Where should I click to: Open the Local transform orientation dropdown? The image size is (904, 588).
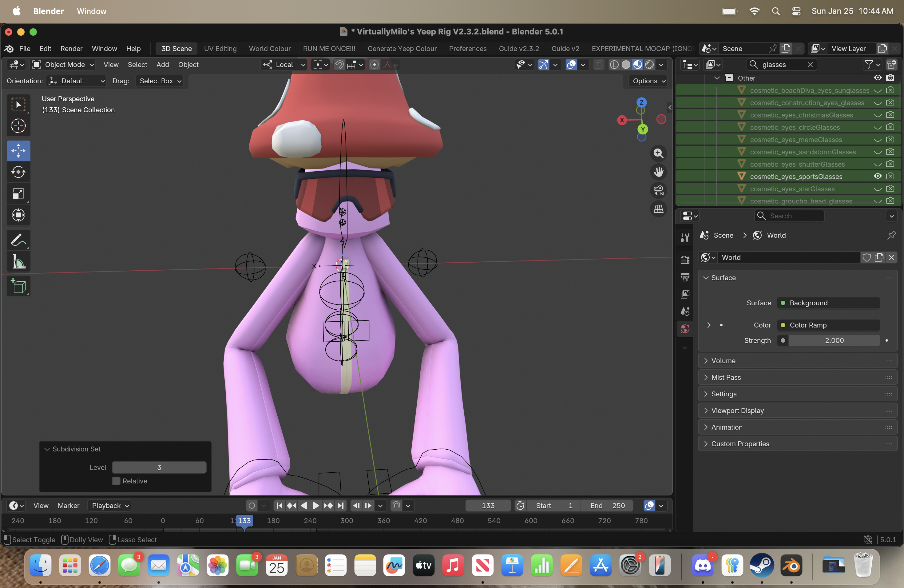tap(284, 65)
